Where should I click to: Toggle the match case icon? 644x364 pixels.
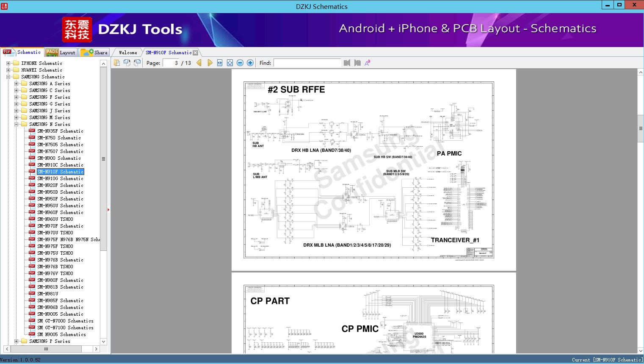coord(368,63)
